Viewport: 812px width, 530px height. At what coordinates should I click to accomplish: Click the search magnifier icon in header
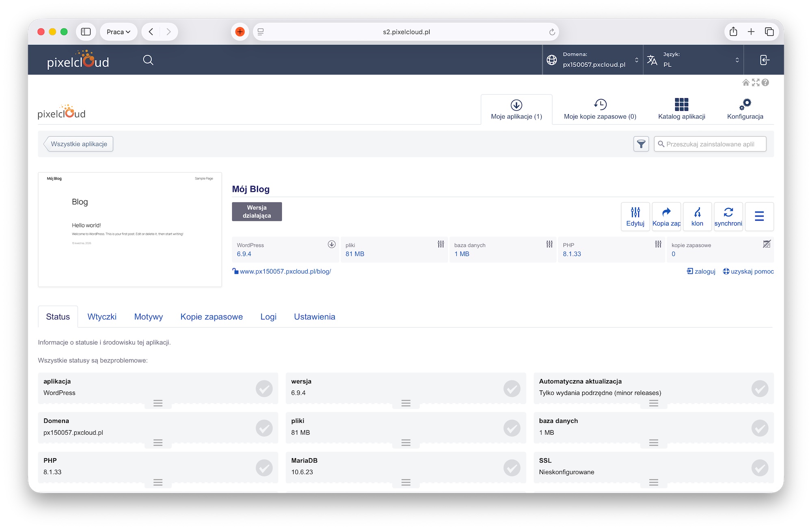point(148,60)
